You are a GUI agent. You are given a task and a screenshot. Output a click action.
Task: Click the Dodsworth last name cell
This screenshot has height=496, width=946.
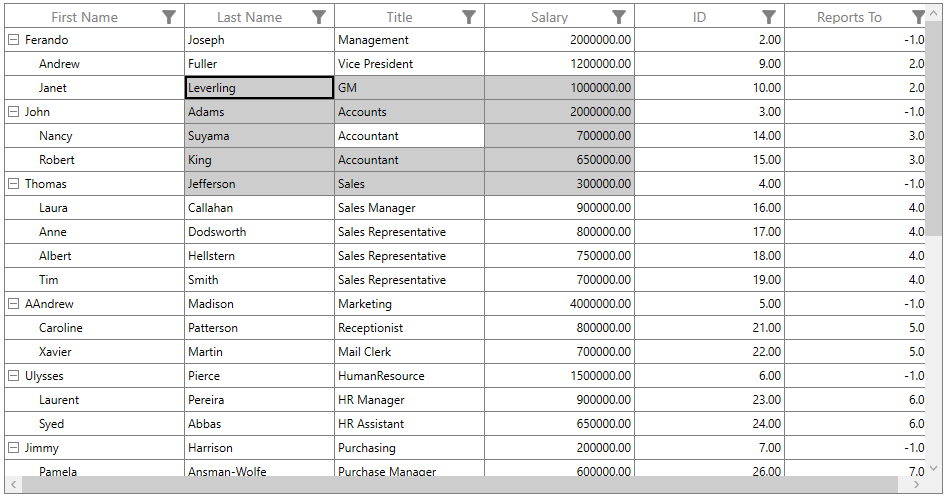coord(259,232)
